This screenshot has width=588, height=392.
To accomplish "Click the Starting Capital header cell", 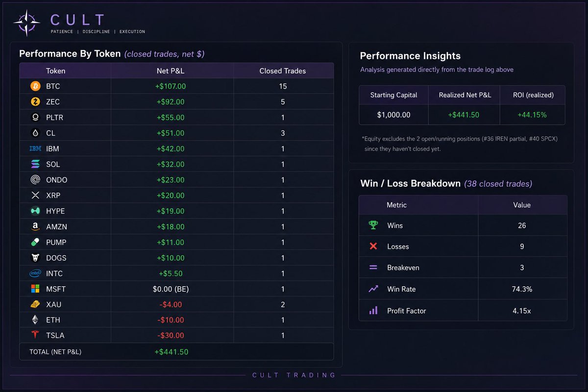I will 394,95.
